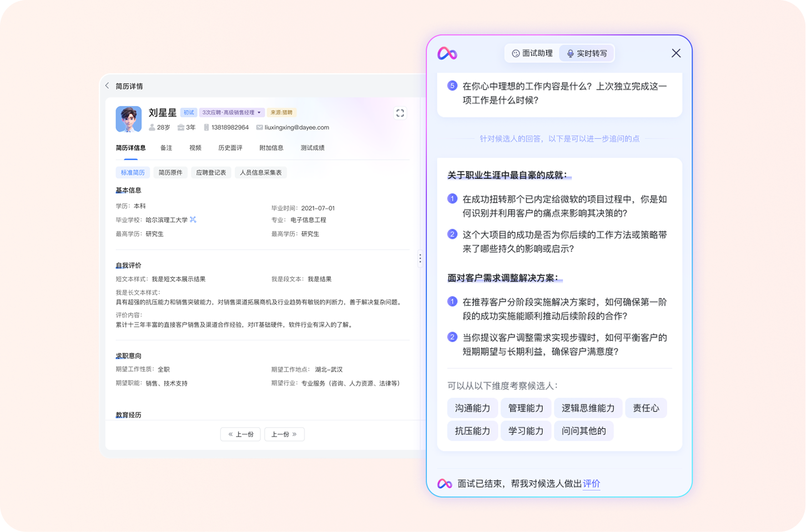Click the expected role 销售、技术支持

point(167,383)
